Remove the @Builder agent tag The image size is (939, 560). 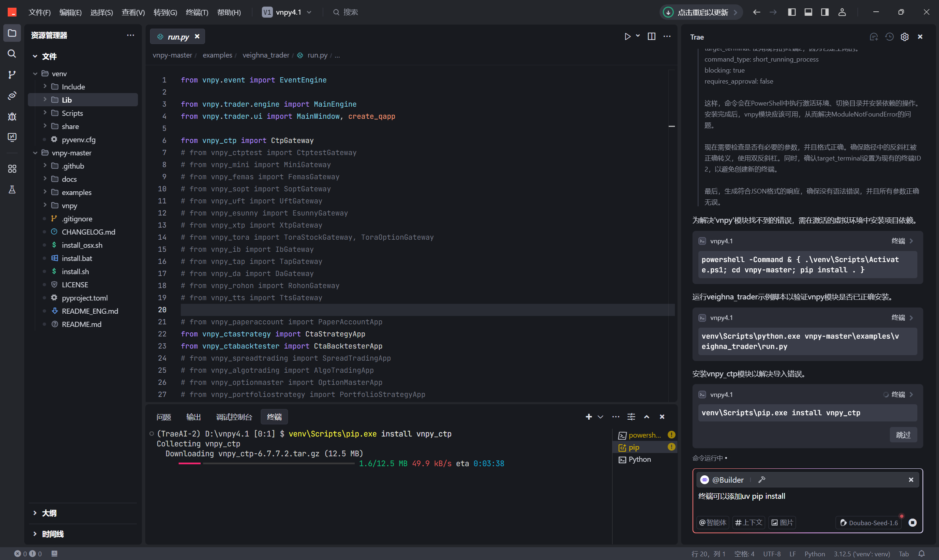tap(911, 480)
